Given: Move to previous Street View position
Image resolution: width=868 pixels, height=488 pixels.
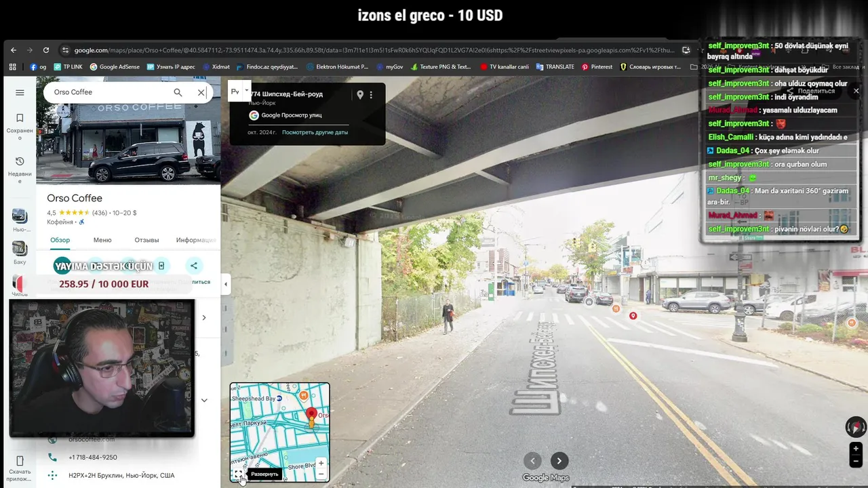Looking at the screenshot, I should coord(533,461).
